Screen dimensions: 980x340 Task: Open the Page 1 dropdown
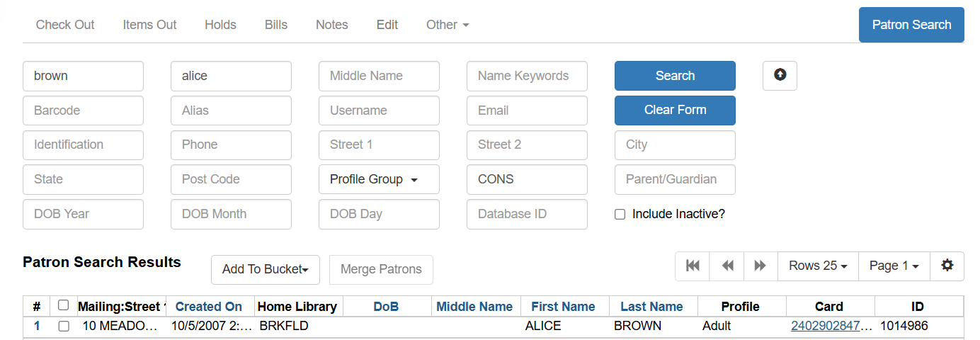(894, 266)
